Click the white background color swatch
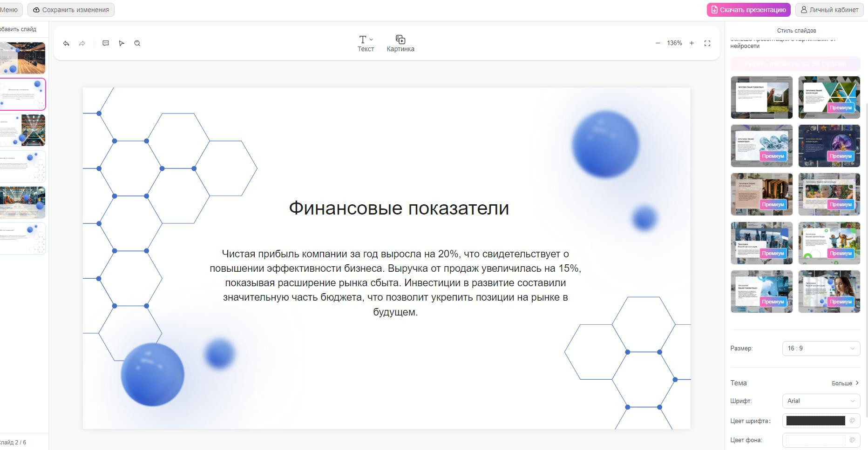Image resolution: width=868 pixels, height=450 pixels. [815, 440]
